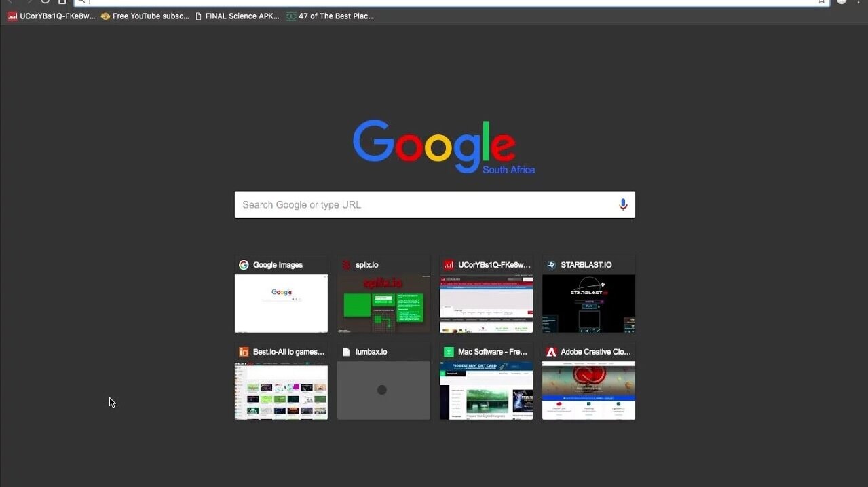Start voice search with the microphone icon

[623, 204]
